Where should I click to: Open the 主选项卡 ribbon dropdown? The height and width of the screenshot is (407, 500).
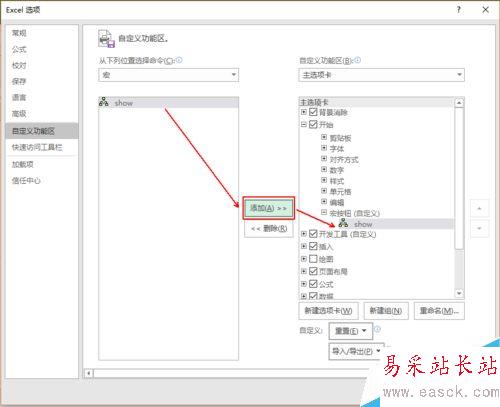(381, 75)
